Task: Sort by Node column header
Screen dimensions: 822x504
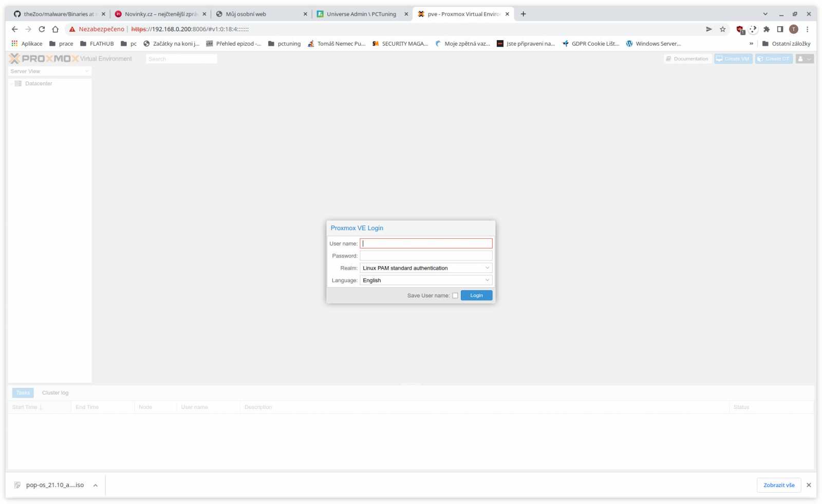Action: click(x=156, y=407)
